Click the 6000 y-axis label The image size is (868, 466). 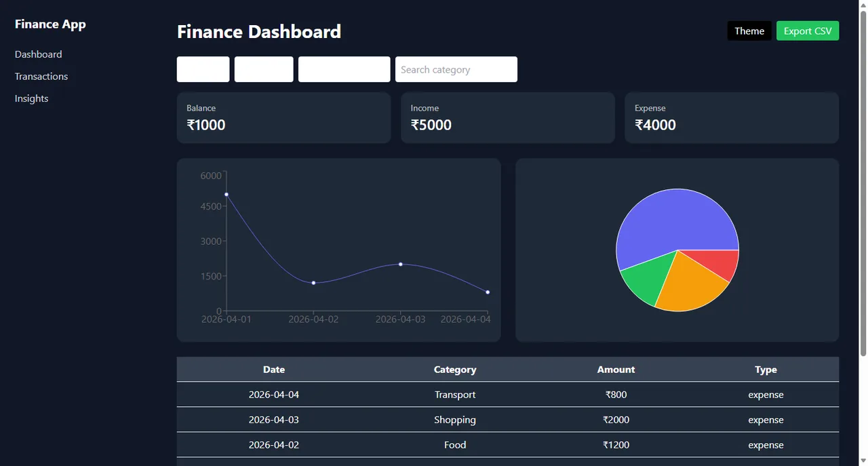click(x=211, y=176)
